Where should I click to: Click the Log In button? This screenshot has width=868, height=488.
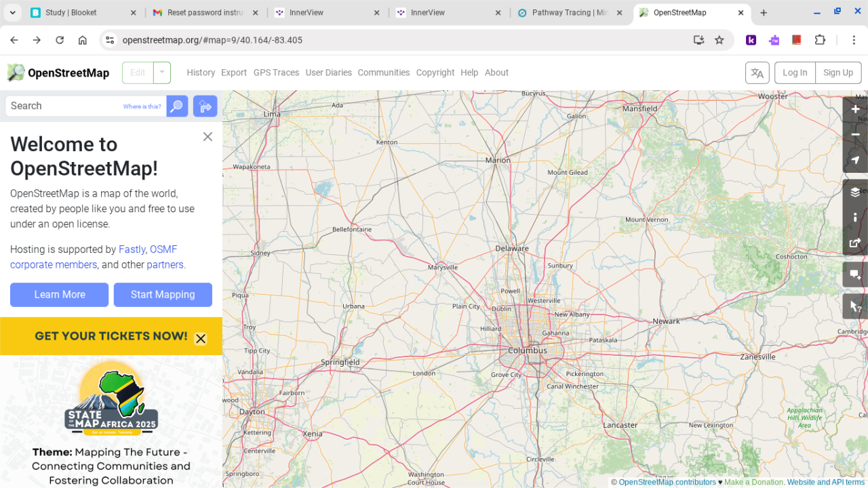click(x=795, y=73)
